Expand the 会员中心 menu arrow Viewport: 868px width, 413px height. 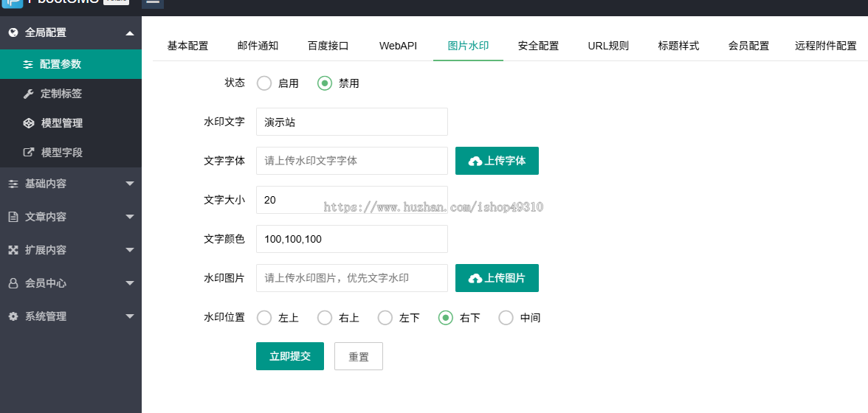[130, 283]
